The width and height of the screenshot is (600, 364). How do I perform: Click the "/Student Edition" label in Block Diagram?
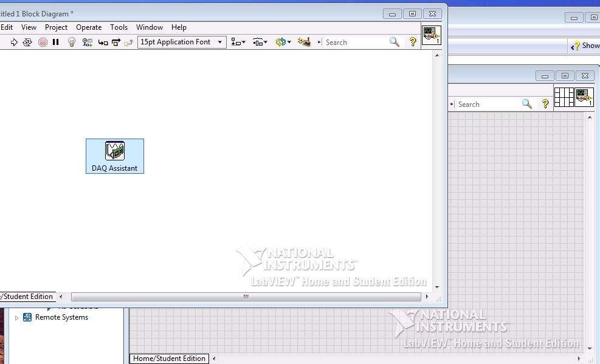tap(27, 297)
